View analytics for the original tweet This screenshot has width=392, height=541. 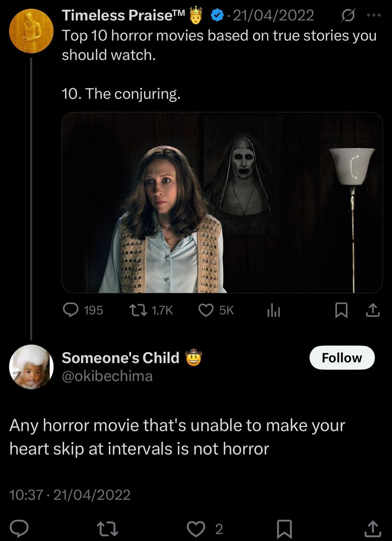pyautogui.click(x=273, y=310)
